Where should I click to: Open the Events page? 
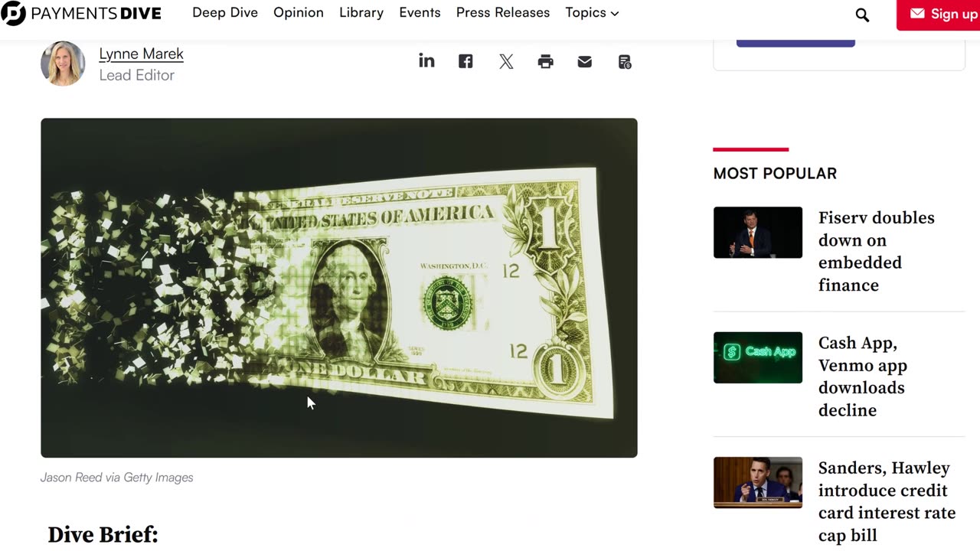pos(420,13)
